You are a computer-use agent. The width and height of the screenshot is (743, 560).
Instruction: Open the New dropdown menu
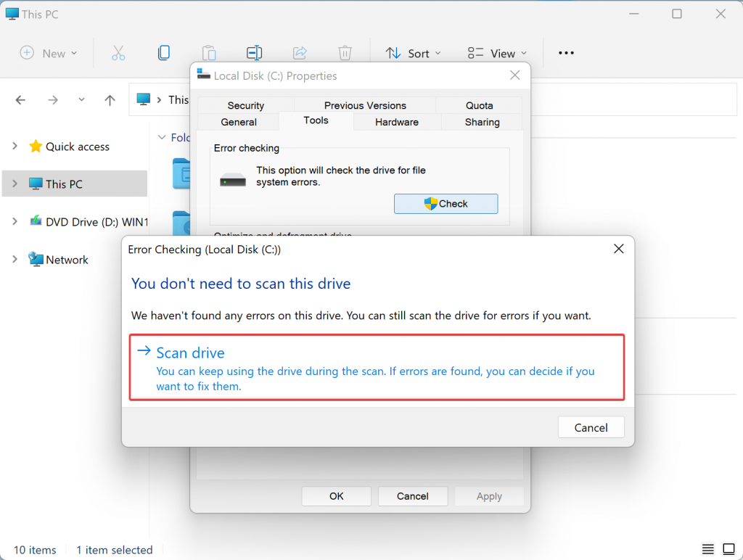49,53
